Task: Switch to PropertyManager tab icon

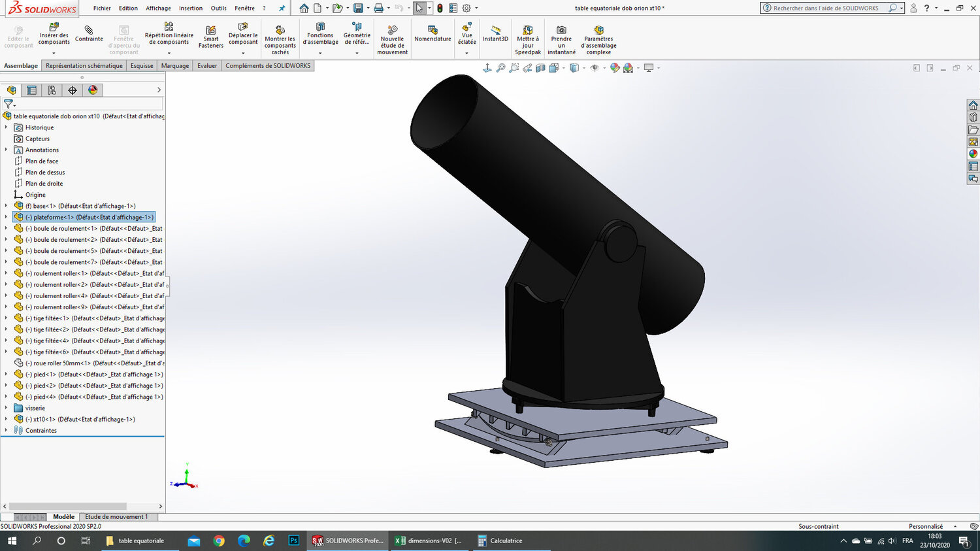Action: pos(31,90)
